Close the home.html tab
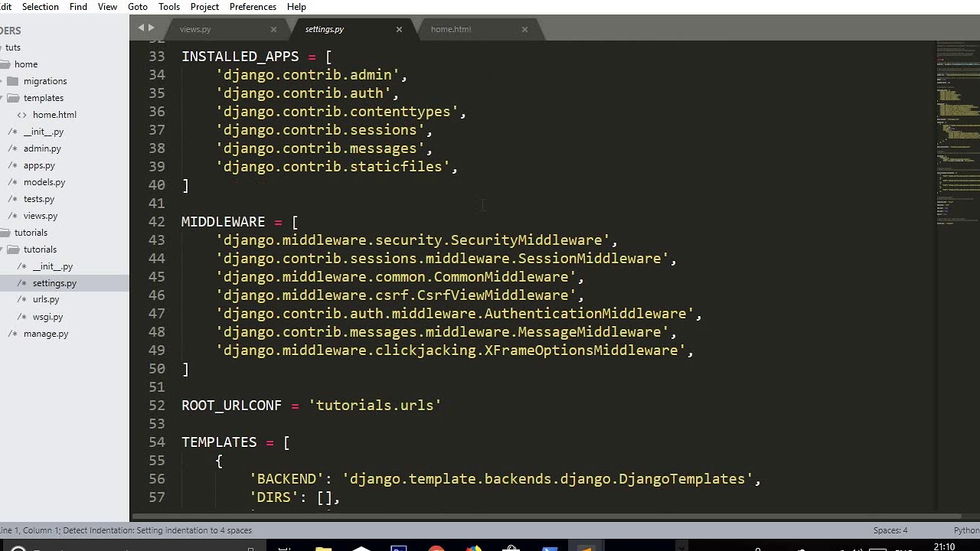The height and width of the screenshot is (551, 980). coord(524,29)
